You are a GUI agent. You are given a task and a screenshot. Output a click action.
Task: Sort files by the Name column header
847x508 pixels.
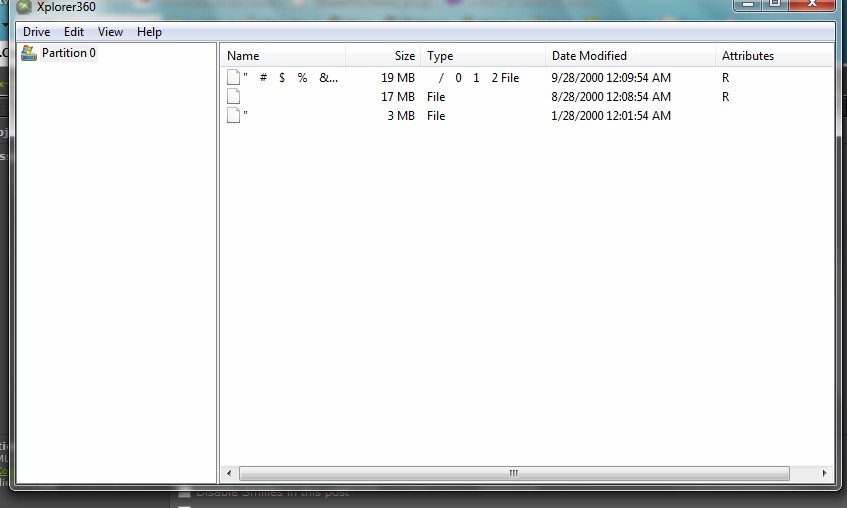pos(243,56)
